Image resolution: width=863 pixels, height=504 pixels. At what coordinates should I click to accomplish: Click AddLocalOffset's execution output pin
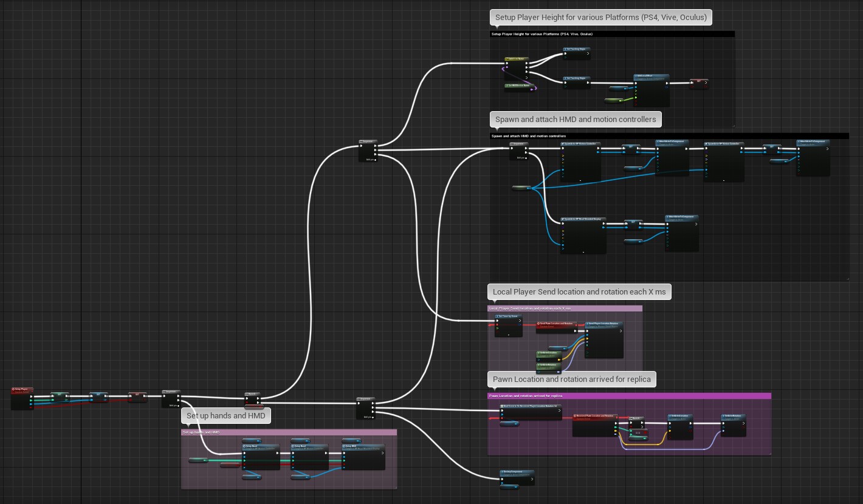666,84
